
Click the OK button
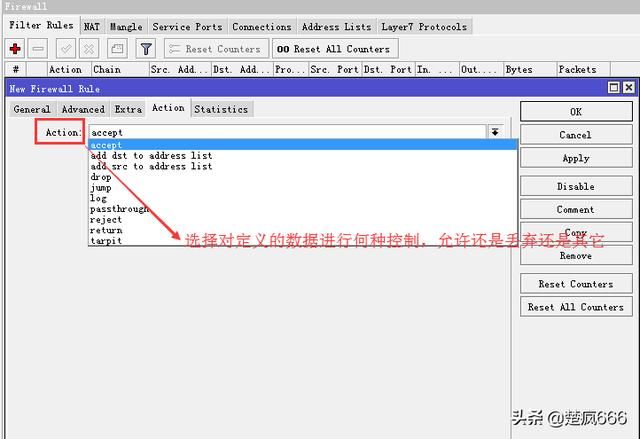click(x=576, y=112)
